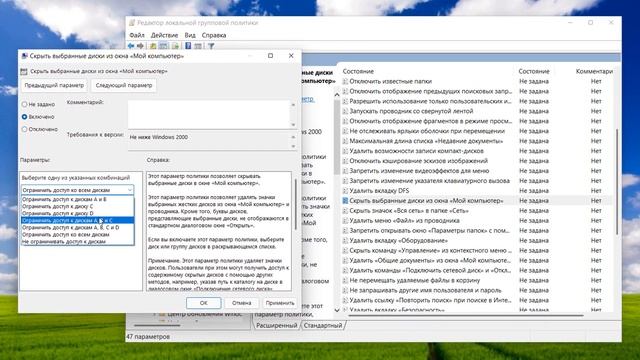The image size is (640, 360).
Task: Click the Forward arrow in editor toolbar
Action: pyautogui.click(x=140, y=46)
